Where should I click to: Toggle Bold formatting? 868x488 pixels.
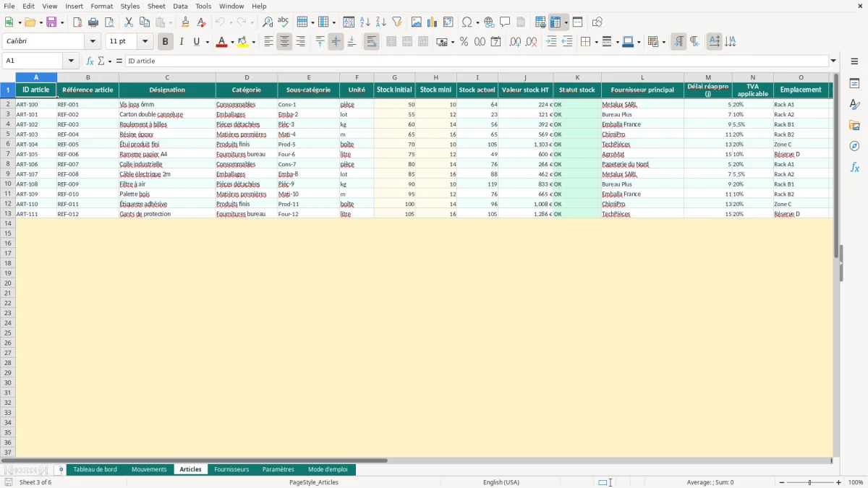click(x=166, y=42)
